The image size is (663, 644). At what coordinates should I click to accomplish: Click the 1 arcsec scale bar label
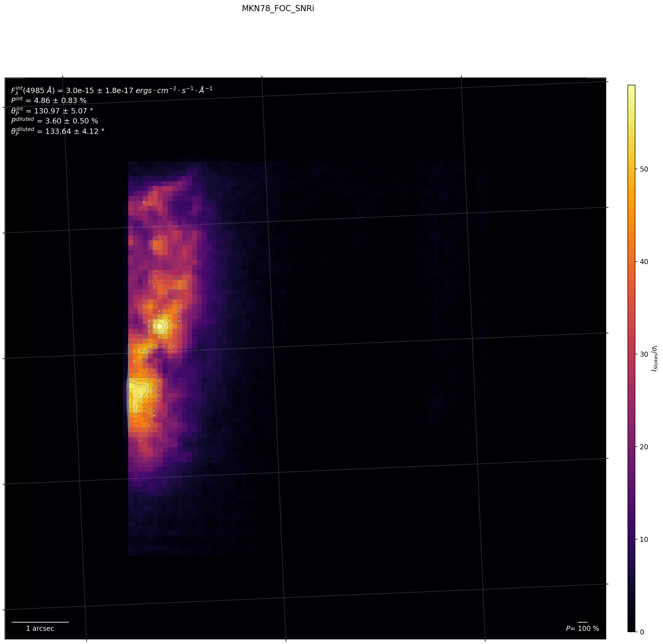(40, 628)
